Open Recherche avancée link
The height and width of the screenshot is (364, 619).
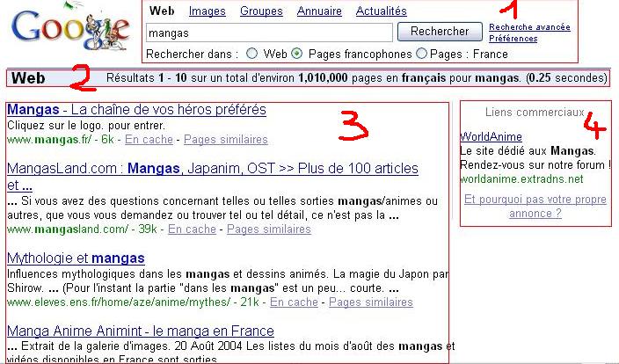[529, 27]
